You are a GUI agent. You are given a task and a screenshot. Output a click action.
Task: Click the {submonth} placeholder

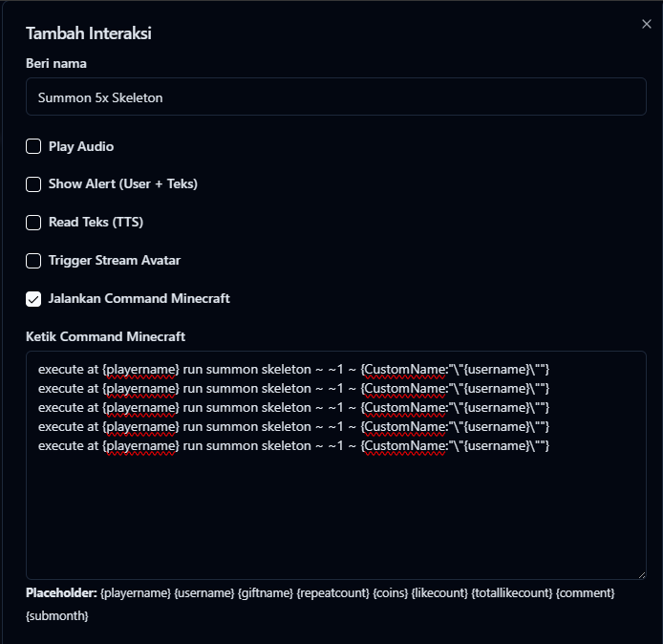coord(57,616)
